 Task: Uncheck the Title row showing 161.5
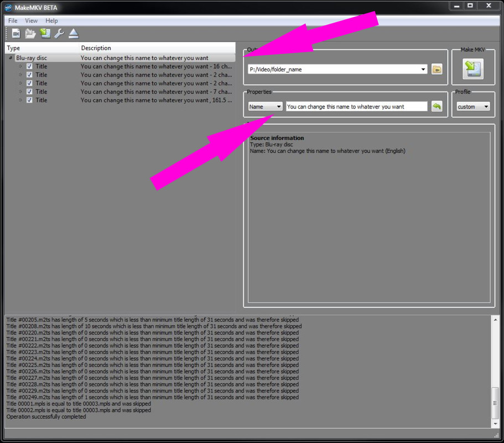(29, 100)
